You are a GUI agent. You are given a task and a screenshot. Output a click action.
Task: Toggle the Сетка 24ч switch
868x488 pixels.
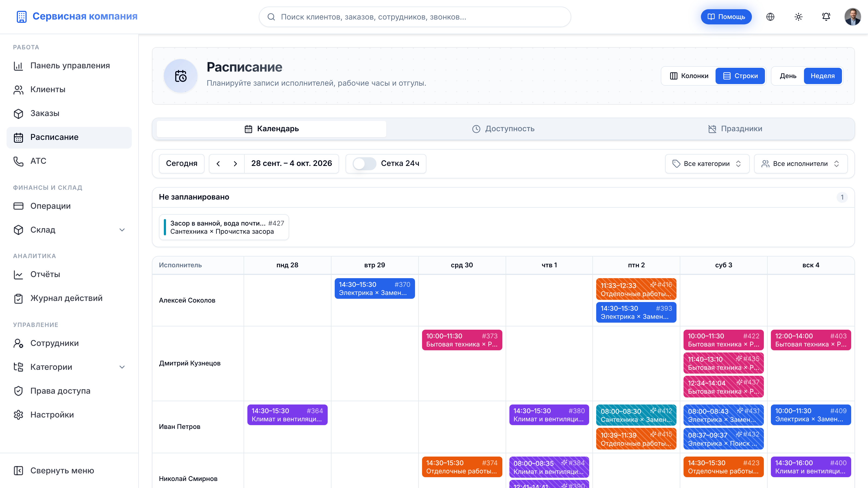click(x=364, y=164)
